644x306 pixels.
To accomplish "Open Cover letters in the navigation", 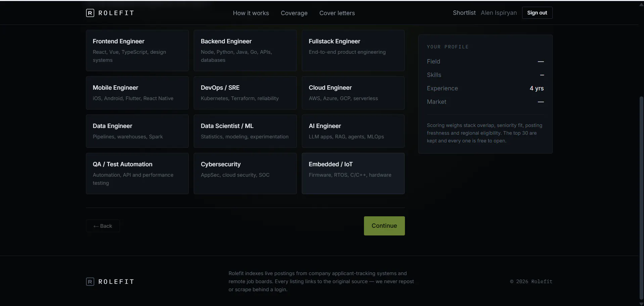I will [337, 13].
